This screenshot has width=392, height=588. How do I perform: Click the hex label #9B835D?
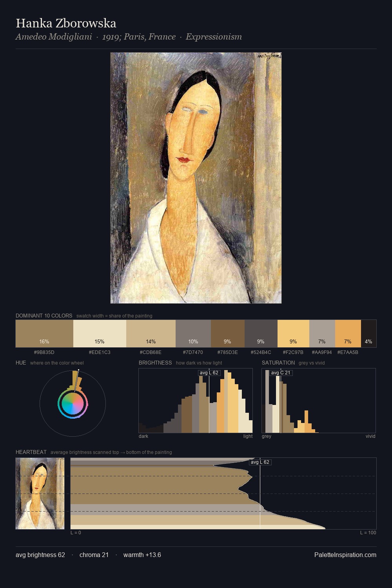pyautogui.click(x=44, y=352)
